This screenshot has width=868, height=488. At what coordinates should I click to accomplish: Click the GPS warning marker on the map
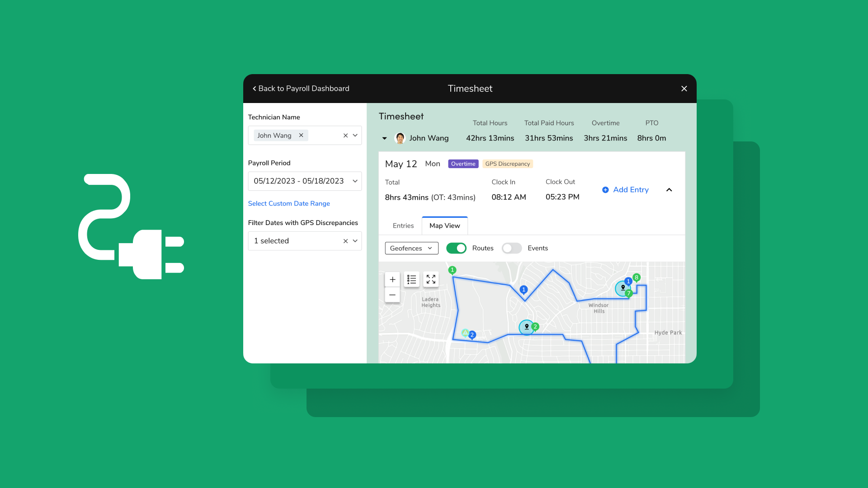coord(466,333)
